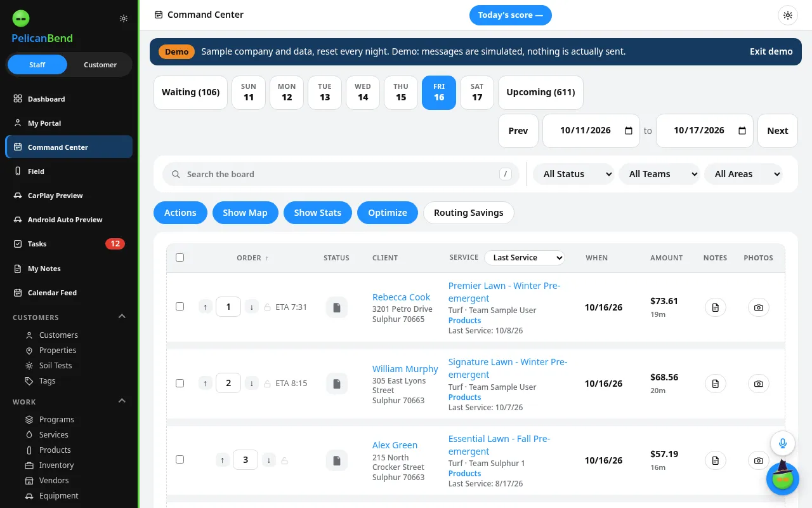Select all rows with header checkbox

tap(180, 258)
